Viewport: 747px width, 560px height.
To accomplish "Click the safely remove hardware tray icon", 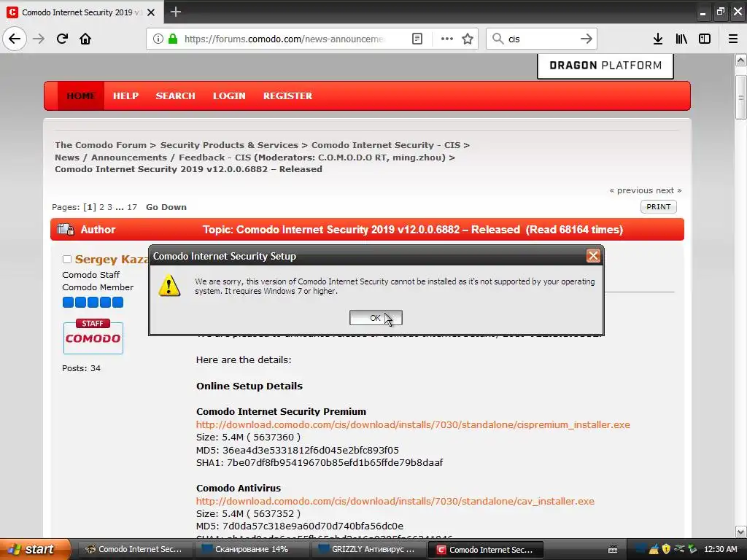I will [x=692, y=550].
